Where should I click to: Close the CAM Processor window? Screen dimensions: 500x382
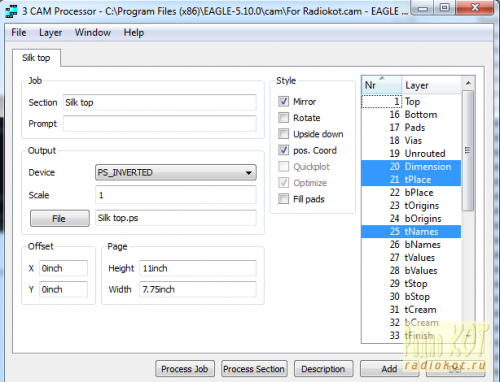point(475,8)
